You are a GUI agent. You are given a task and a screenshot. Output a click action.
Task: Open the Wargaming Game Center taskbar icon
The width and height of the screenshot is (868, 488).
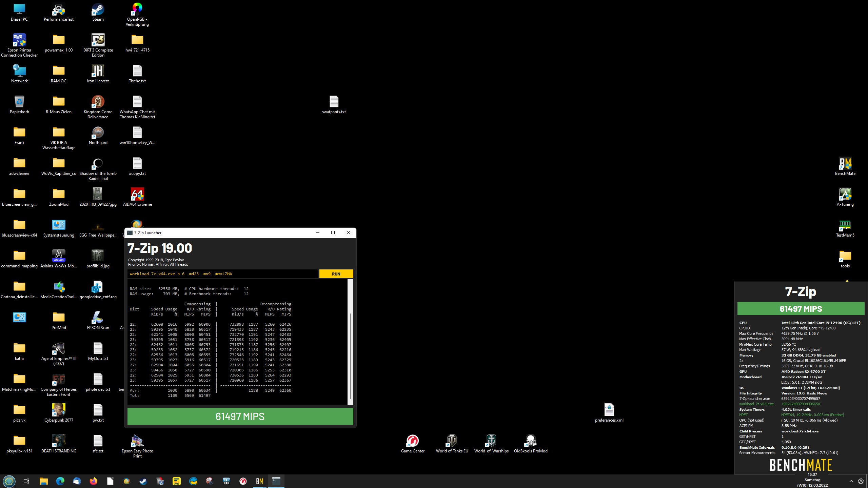point(243,481)
